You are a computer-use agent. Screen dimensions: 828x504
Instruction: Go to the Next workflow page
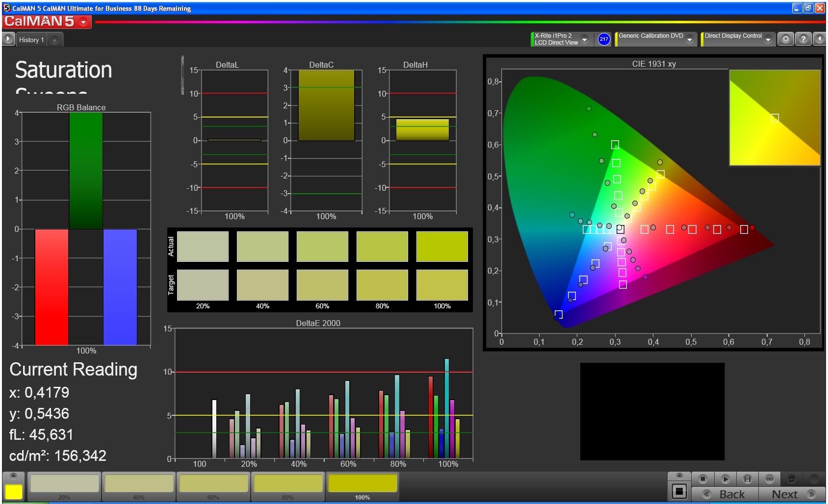pyautogui.click(x=792, y=494)
